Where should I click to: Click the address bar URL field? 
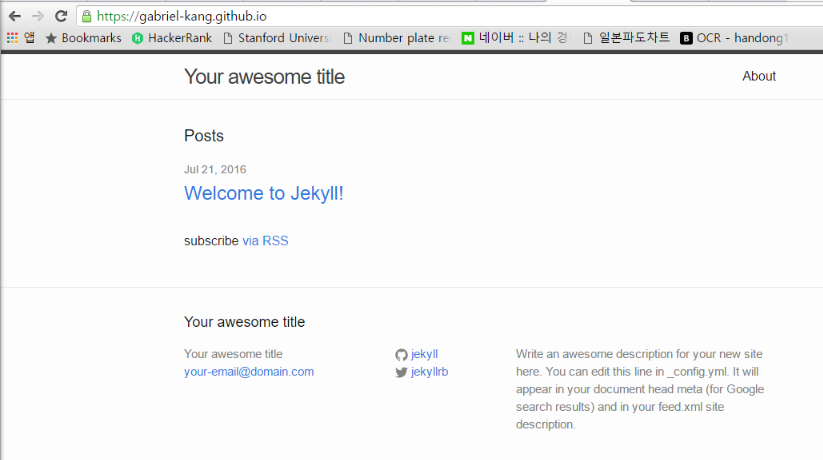pos(400,16)
